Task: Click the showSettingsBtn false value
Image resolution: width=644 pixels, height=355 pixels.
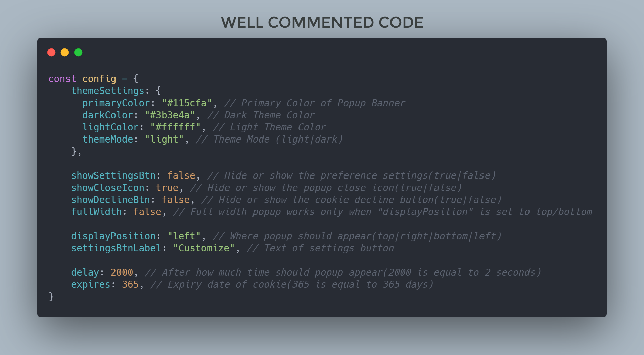Action: 181,175
